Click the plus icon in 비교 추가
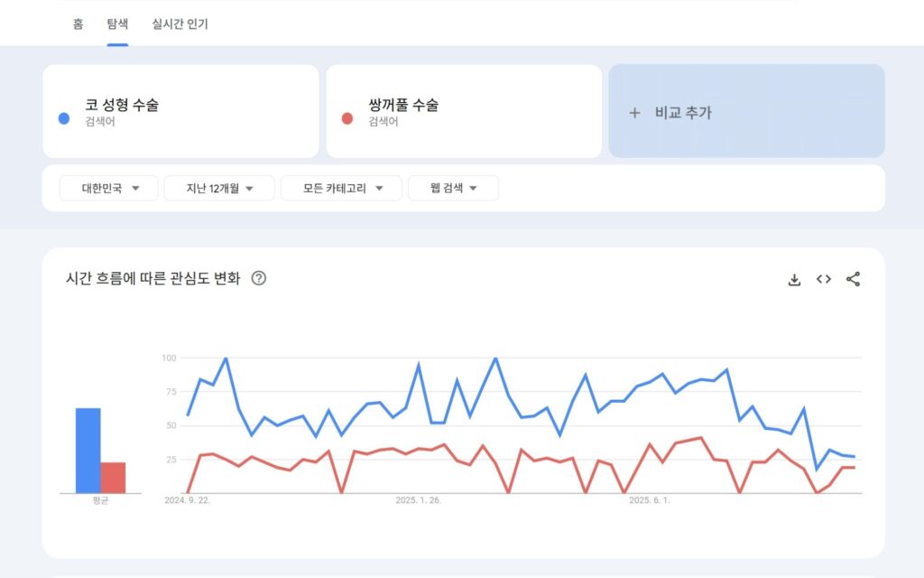 [634, 113]
